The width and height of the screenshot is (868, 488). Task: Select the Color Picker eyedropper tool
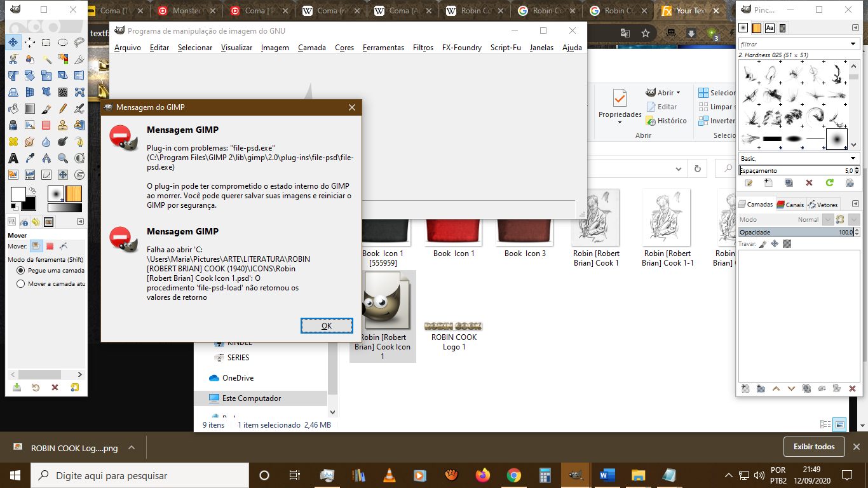pyautogui.click(x=30, y=158)
